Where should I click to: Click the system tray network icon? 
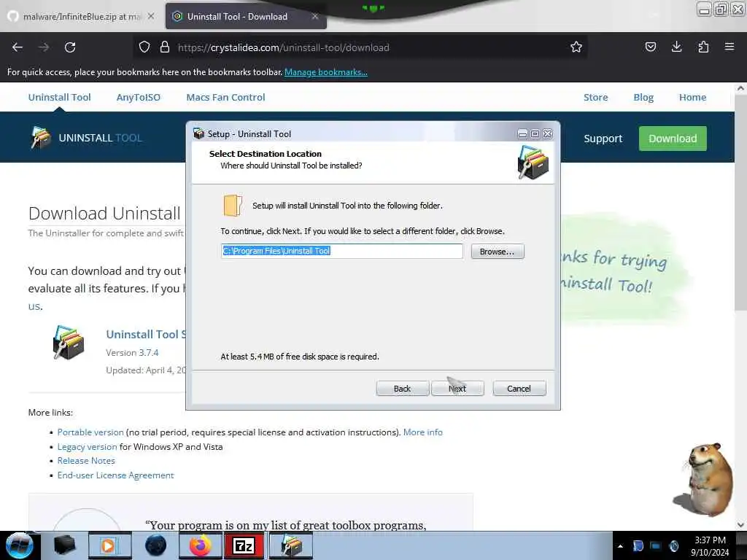pos(656,546)
